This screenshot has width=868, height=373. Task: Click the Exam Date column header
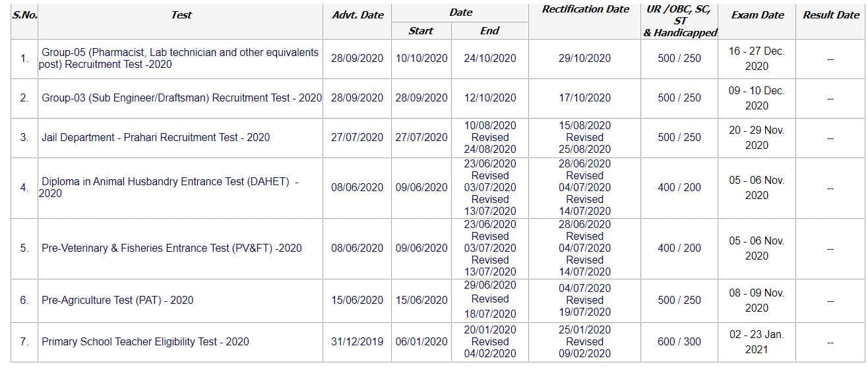click(757, 14)
